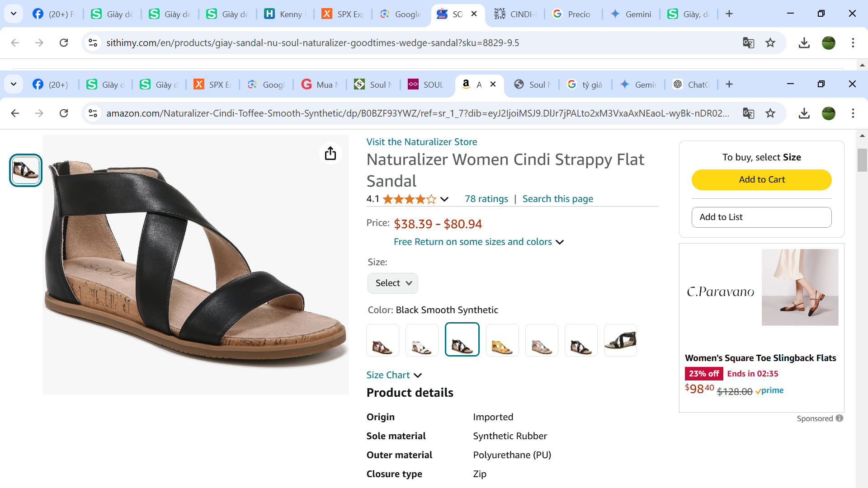Switch to the Gemini tab in Amazon window
Screen dimensions: 868x488
tap(638, 84)
